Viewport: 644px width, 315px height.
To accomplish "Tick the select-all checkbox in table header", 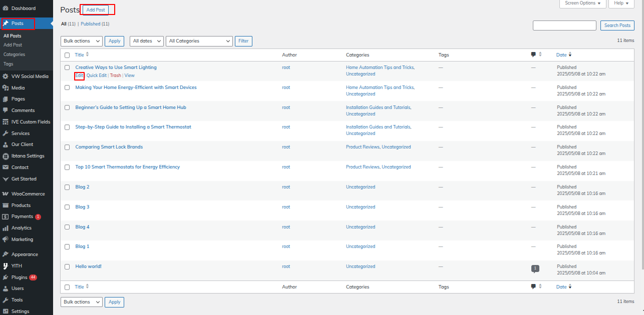I will [x=67, y=55].
